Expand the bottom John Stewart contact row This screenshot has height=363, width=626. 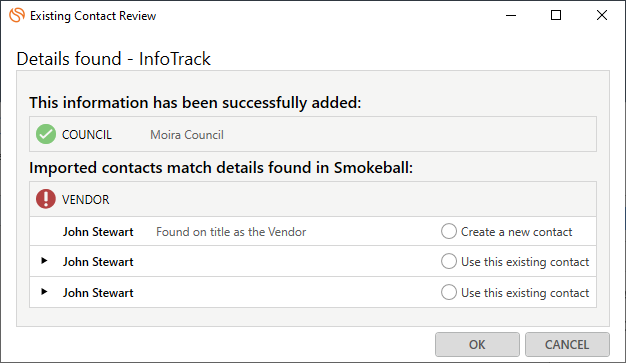click(x=44, y=292)
